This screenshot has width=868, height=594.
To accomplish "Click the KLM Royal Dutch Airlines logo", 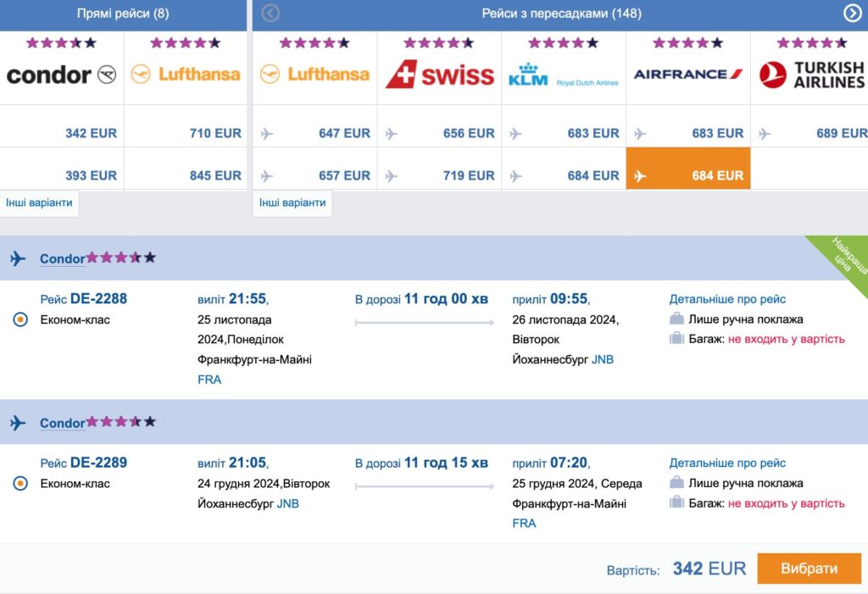I will point(563,75).
